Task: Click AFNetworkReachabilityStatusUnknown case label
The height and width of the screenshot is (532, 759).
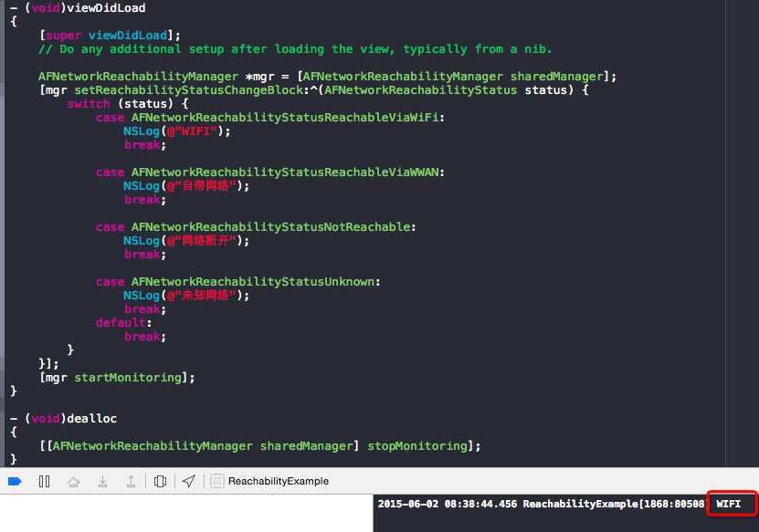Action: 253,281
